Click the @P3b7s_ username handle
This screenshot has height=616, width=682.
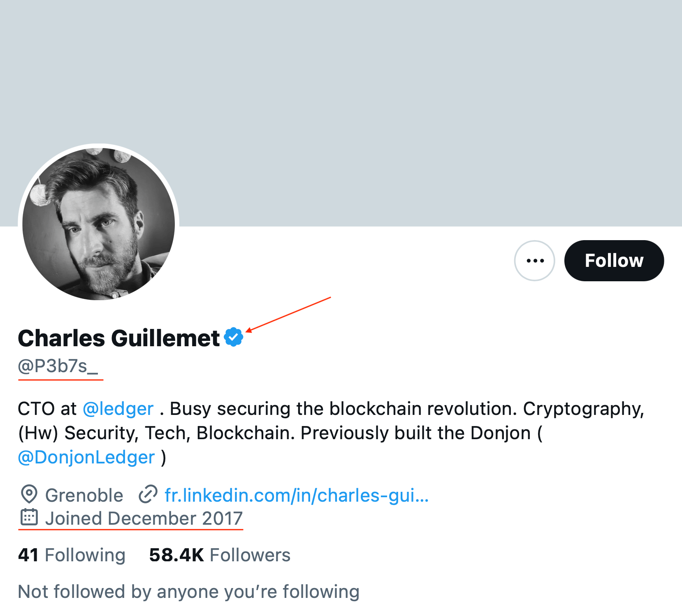coord(58,366)
